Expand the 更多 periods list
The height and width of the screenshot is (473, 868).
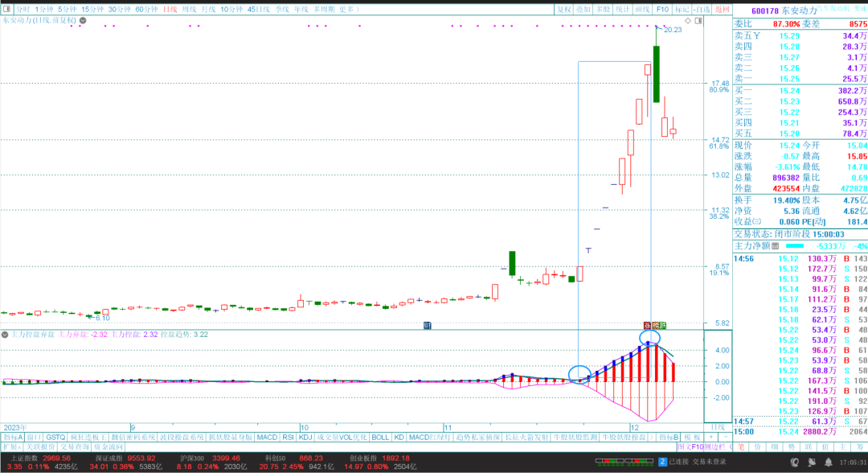(x=347, y=9)
